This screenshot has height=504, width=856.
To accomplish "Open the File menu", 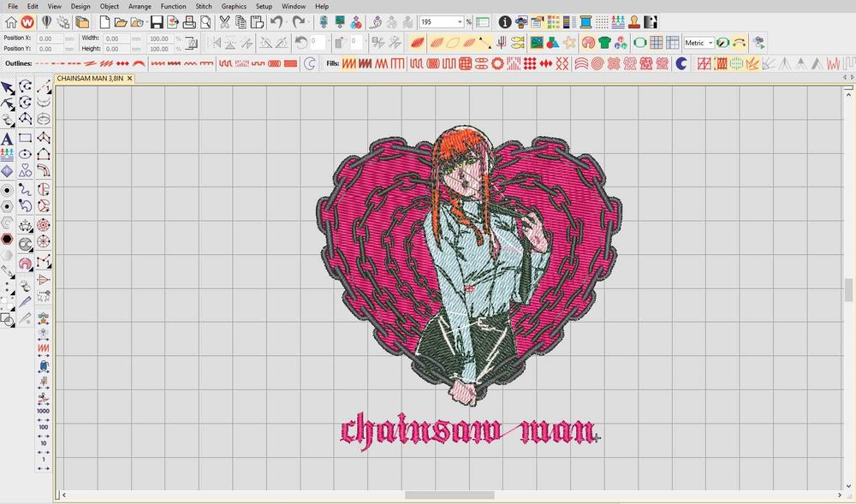I will (13, 6).
